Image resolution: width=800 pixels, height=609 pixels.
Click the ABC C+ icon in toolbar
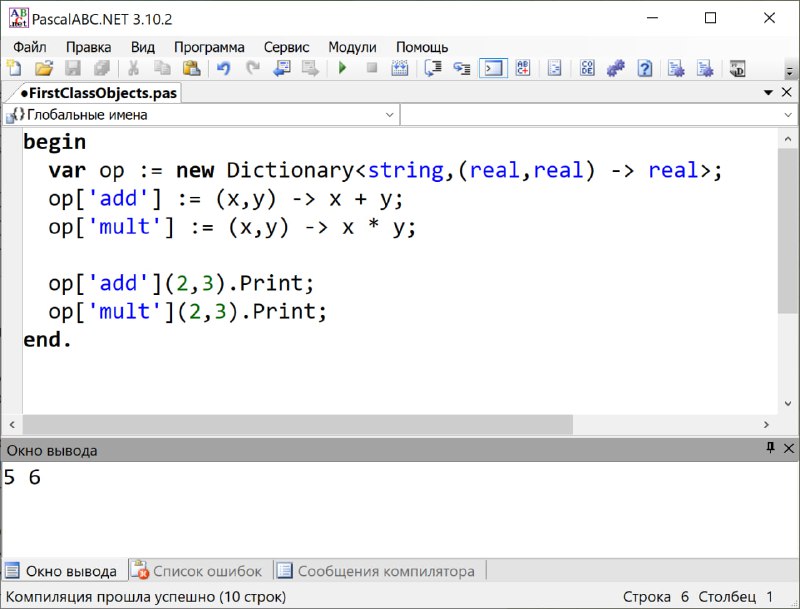[x=523, y=68]
